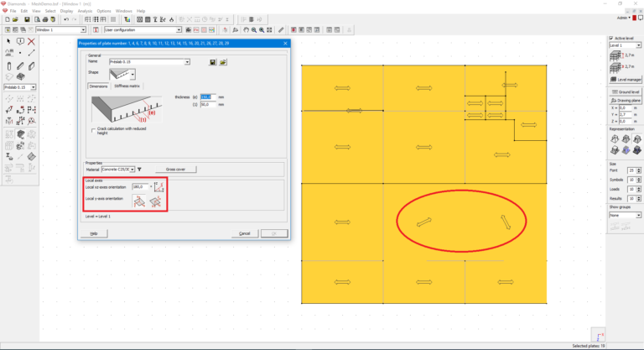Viewport: 644px width, 350px height.
Task: Open the Admin dropdown
Action: pos(624,18)
